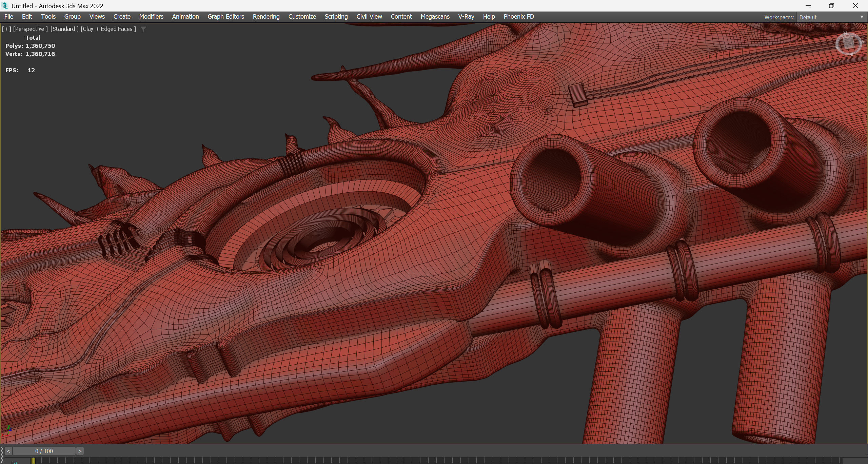This screenshot has height=464, width=868.
Task: Click the 3ds Max application icon in title bar
Action: (x=5, y=6)
